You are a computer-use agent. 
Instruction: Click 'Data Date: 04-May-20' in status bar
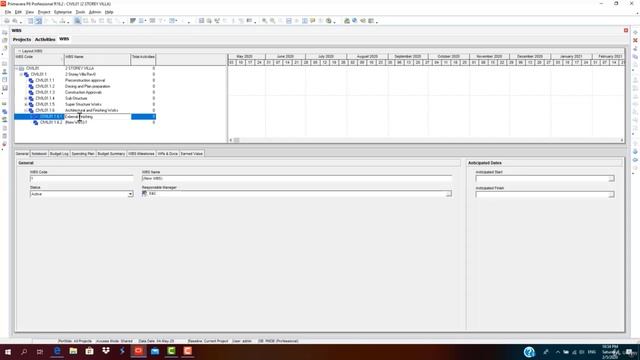click(156, 341)
